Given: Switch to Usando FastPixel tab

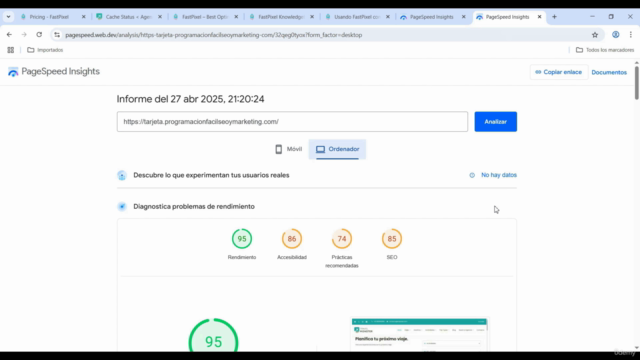Looking at the screenshot, I should coord(357,17).
